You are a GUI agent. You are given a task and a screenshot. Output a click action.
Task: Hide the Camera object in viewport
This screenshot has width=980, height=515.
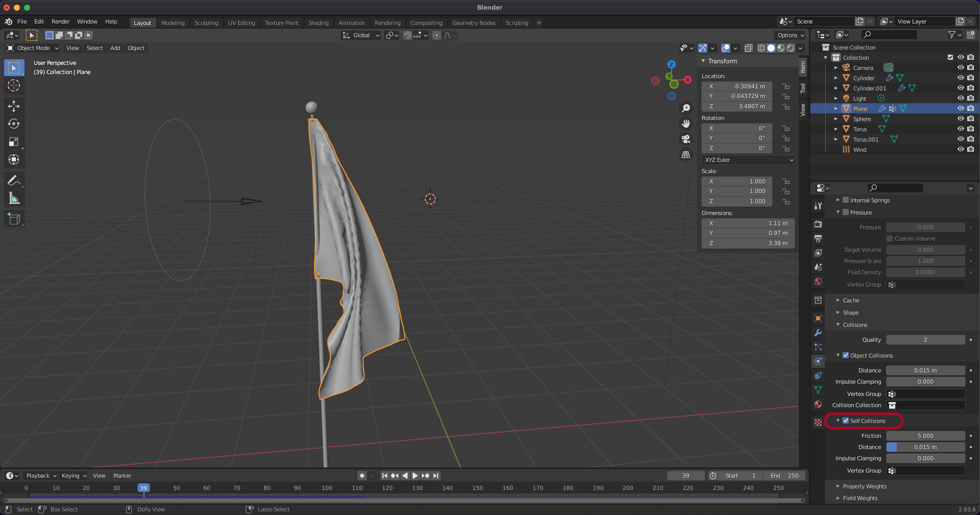click(x=961, y=67)
